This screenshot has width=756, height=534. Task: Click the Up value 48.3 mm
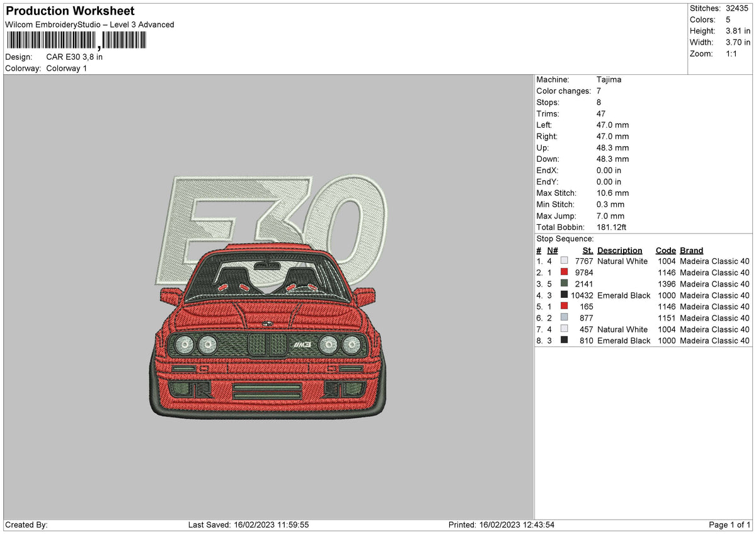612,148
